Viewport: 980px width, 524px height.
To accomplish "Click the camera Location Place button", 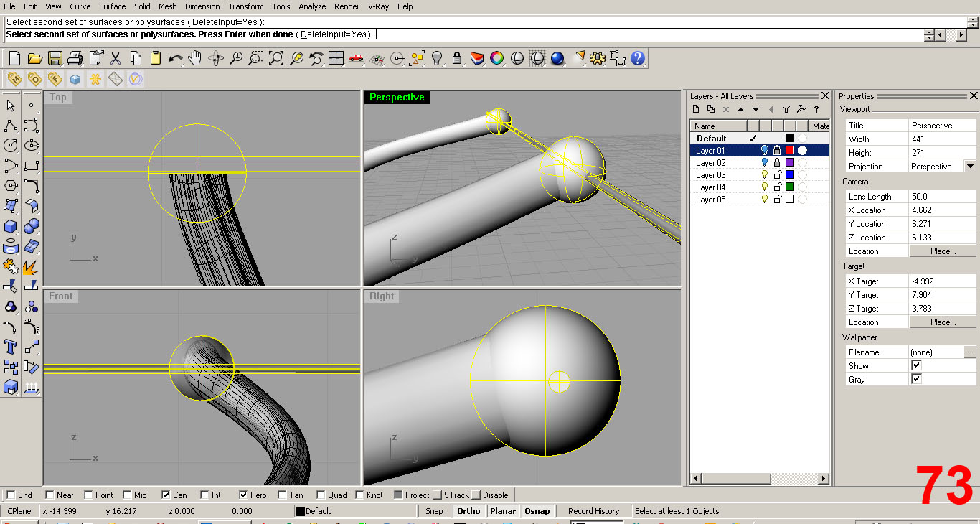I will pyautogui.click(x=943, y=251).
